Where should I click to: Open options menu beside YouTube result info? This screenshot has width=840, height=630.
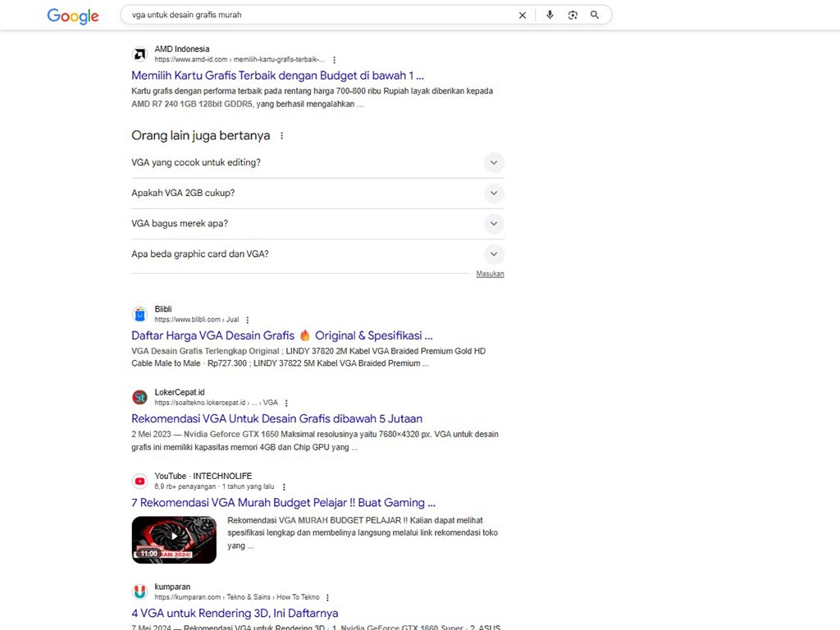coord(284,487)
